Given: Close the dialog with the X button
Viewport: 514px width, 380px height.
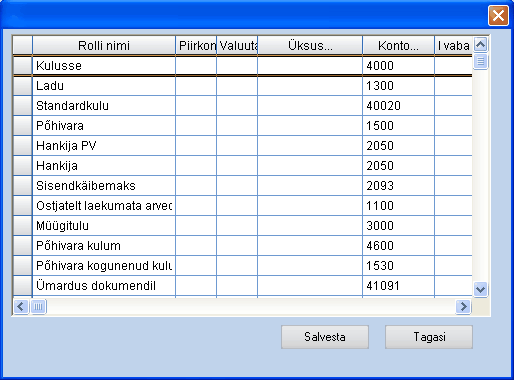Looking at the screenshot, I should pos(498,15).
